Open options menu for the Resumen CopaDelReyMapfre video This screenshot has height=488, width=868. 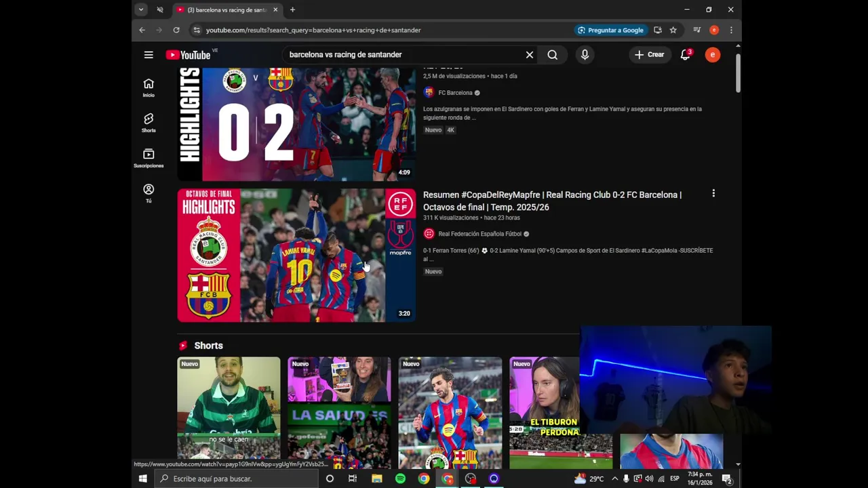(713, 194)
